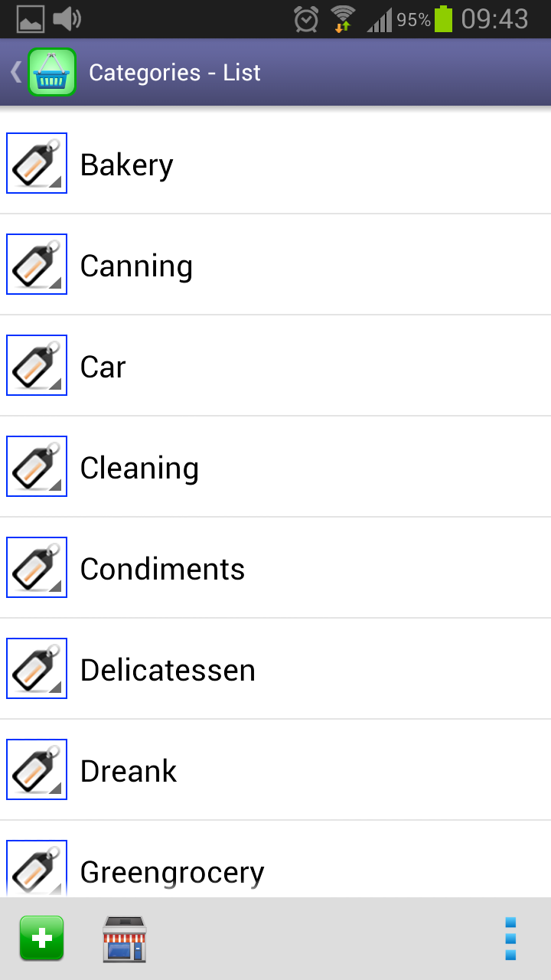Open the store shop icon

pos(124,938)
